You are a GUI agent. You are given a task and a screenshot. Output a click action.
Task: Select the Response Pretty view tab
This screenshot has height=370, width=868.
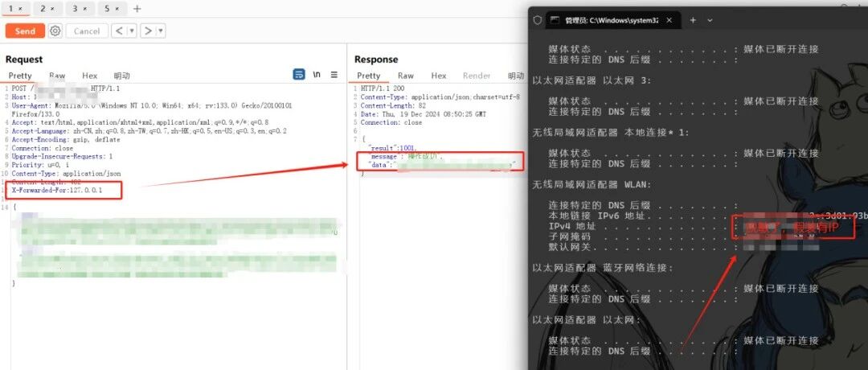(369, 76)
